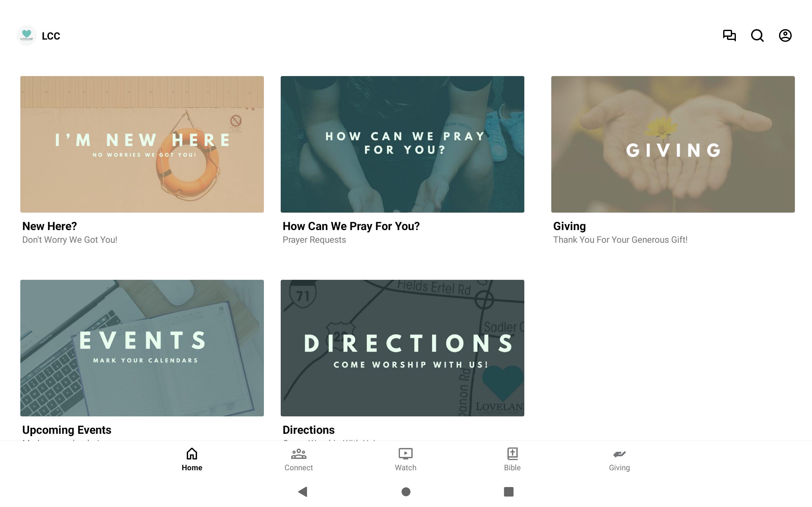The width and height of the screenshot is (812, 507).
Task: Open the prayer request card image
Action: tap(402, 144)
